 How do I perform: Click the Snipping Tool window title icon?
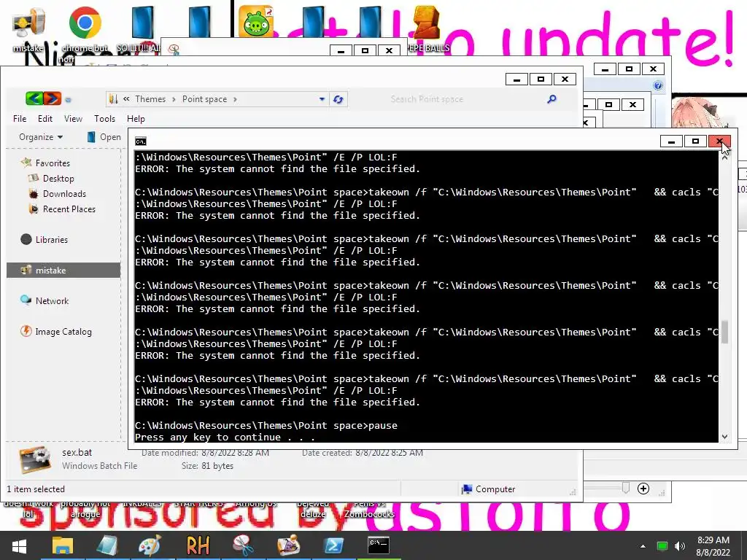pyautogui.click(x=174, y=50)
